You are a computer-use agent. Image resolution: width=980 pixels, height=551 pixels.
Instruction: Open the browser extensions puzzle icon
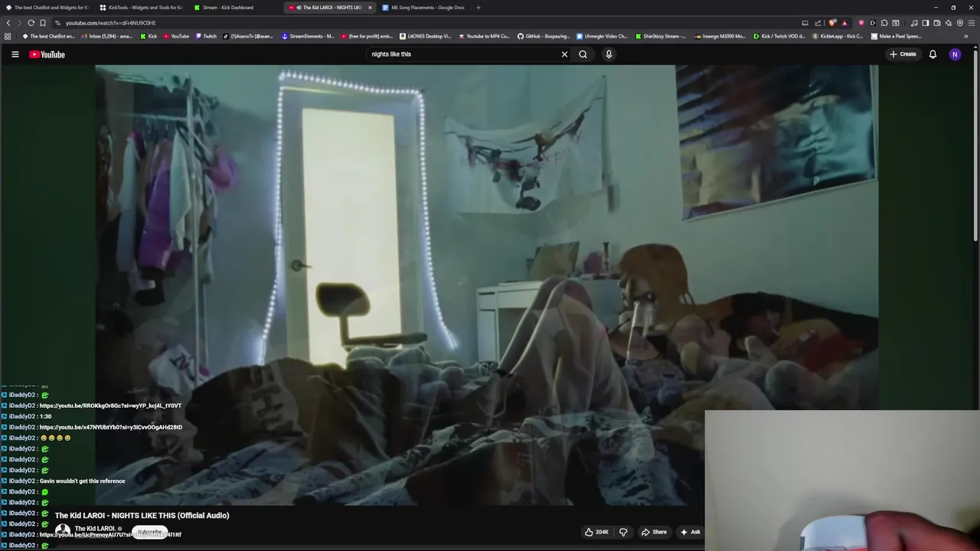pyautogui.click(x=884, y=23)
